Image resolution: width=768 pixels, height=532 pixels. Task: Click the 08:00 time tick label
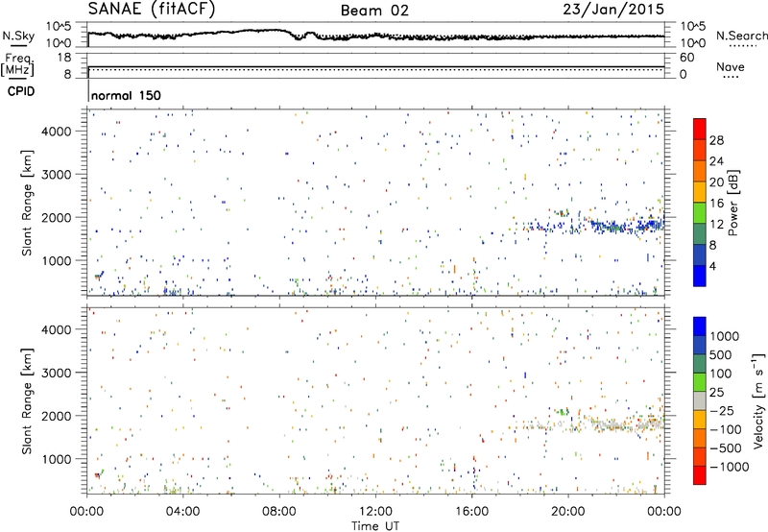pos(278,512)
